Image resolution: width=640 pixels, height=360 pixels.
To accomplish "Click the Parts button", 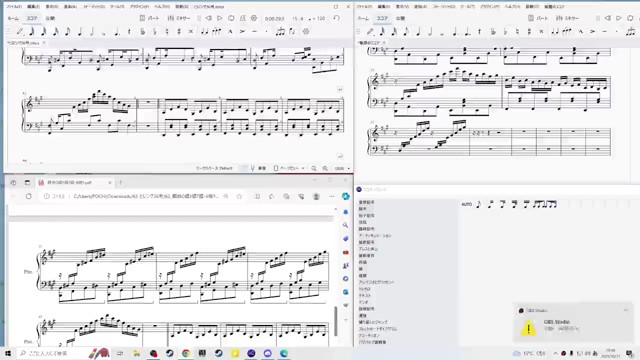I will pos(149,18).
